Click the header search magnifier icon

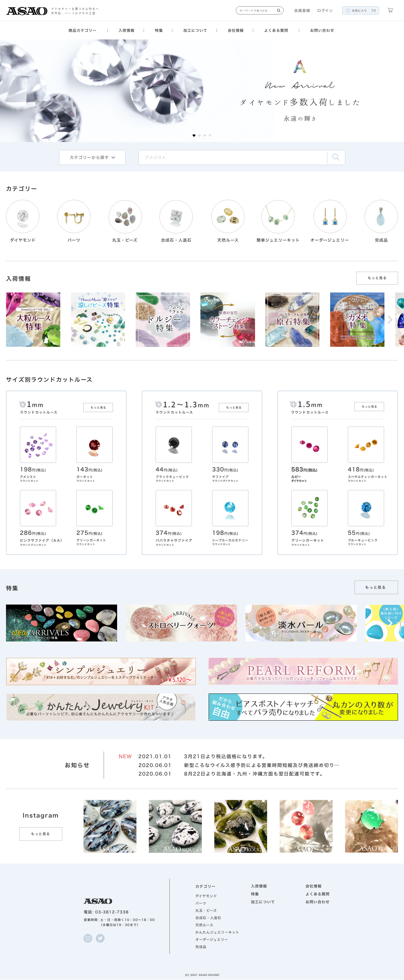(x=278, y=11)
